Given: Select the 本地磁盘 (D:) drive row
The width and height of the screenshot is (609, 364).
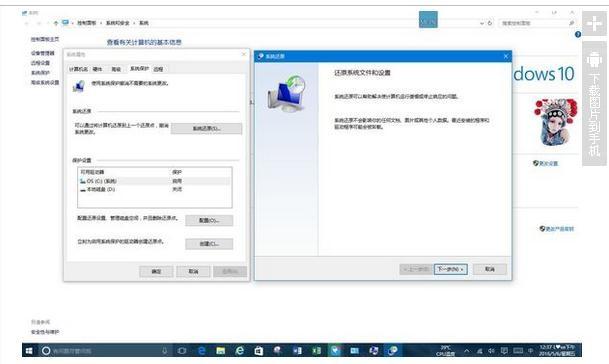Looking at the screenshot, I should [155, 190].
